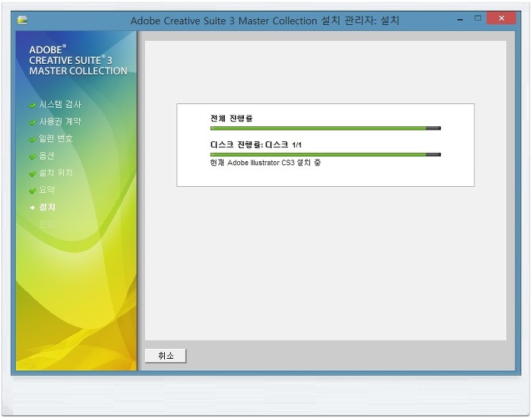Select the 요약 step

pos(46,190)
